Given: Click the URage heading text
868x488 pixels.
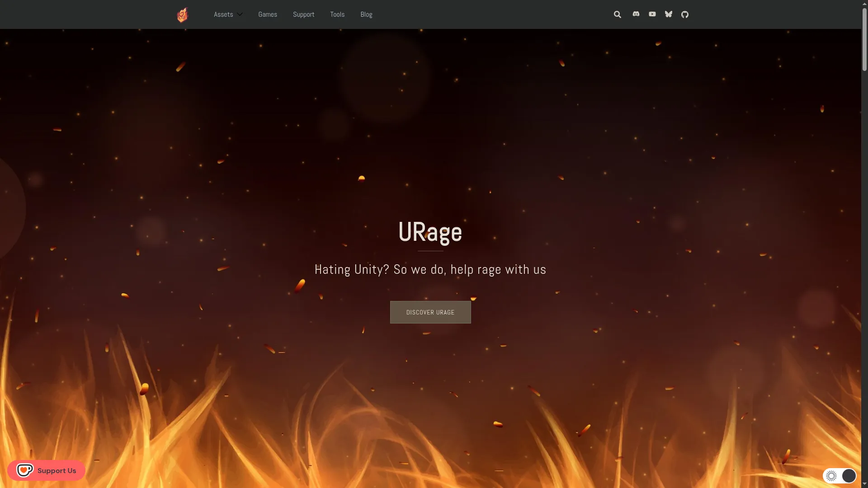Looking at the screenshot, I should coord(430,232).
